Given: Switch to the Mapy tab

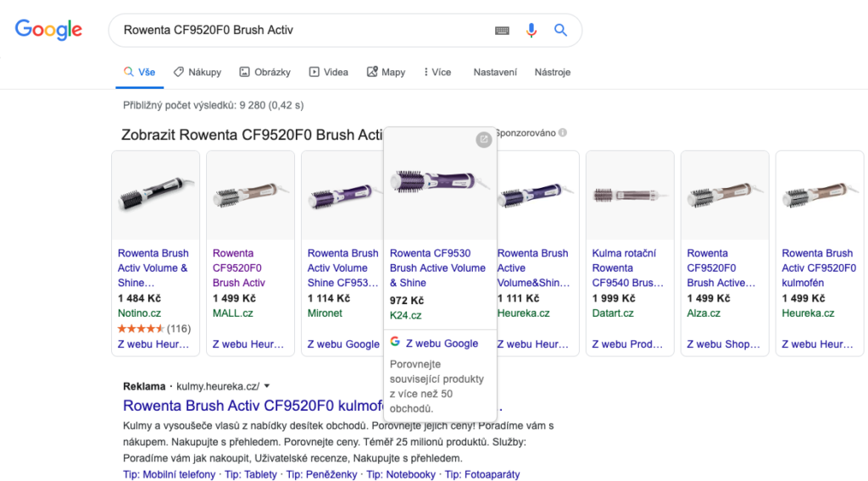Looking at the screenshot, I should tap(386, 72).
